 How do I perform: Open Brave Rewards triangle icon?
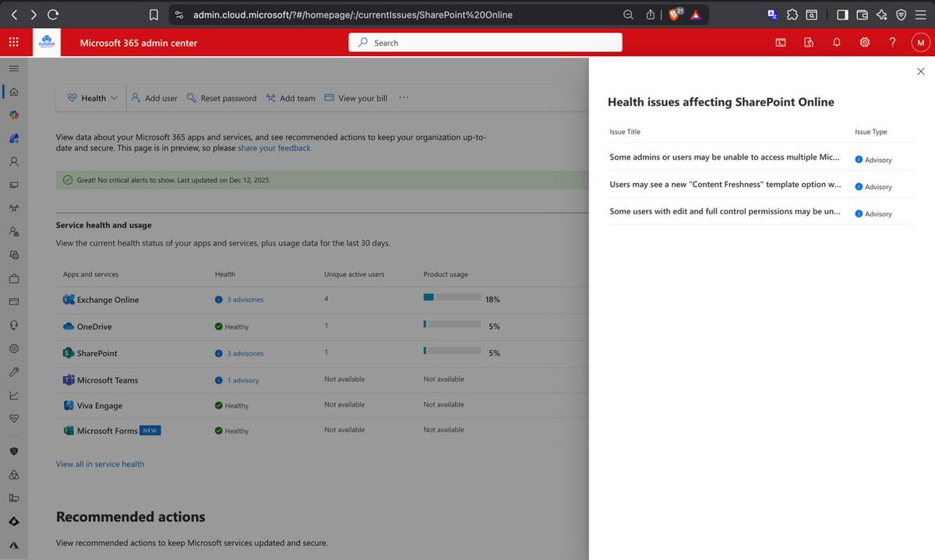[696, 15]
